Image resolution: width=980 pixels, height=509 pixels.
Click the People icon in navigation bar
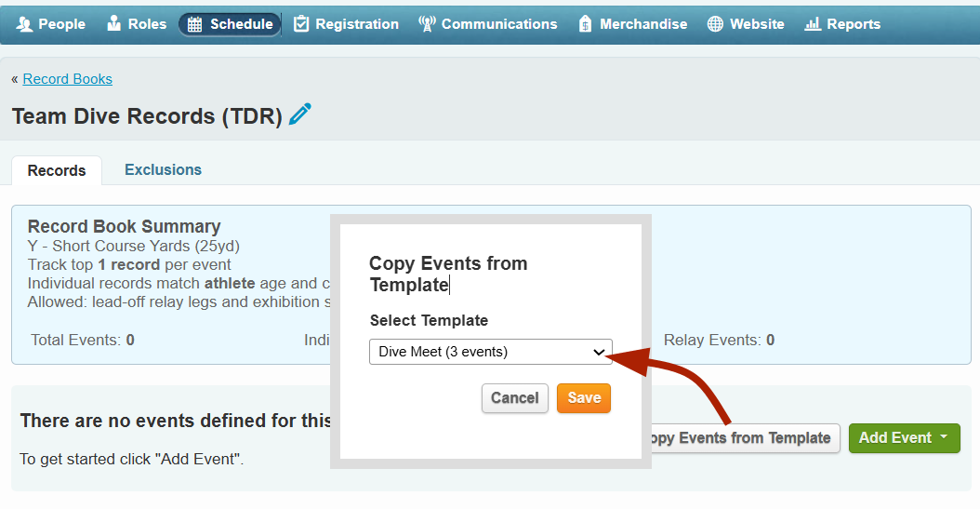click(x=25, y=24)
